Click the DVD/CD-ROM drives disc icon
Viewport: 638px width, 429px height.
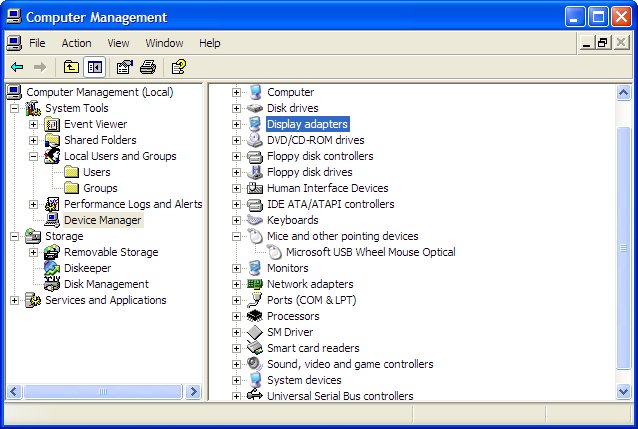tap(255, 140)
